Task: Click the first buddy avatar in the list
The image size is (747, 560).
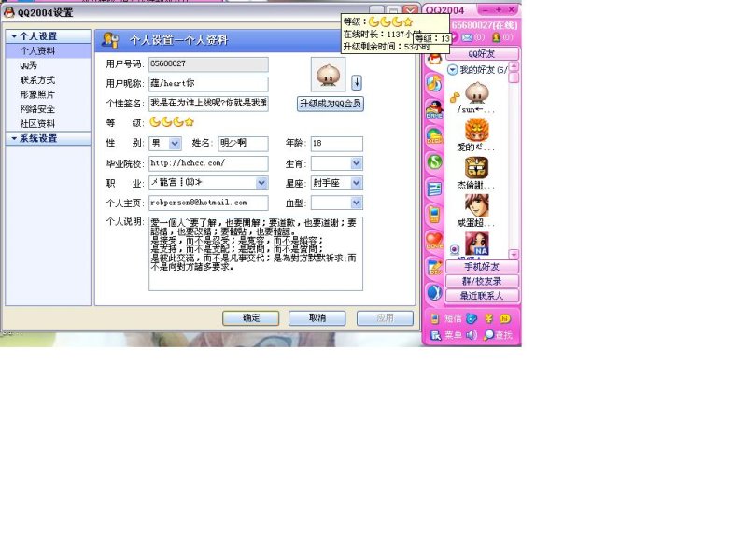Action: (x=476, y=91)
